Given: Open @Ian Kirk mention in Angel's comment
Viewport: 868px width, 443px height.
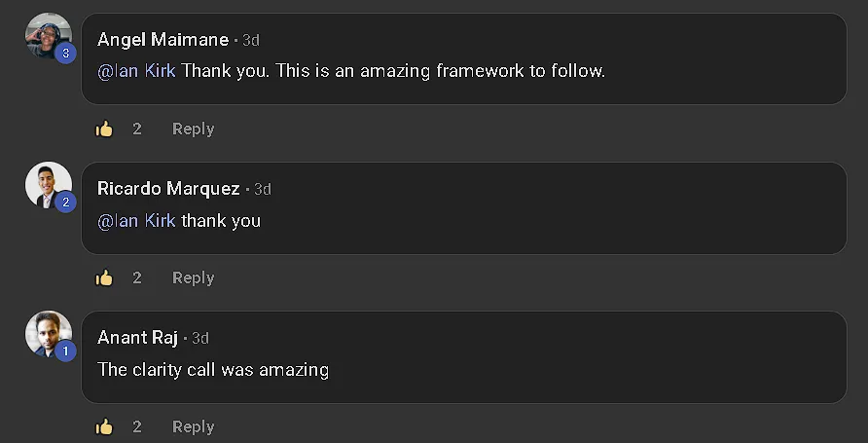Looking at the screenshot, I should [137, 71].
